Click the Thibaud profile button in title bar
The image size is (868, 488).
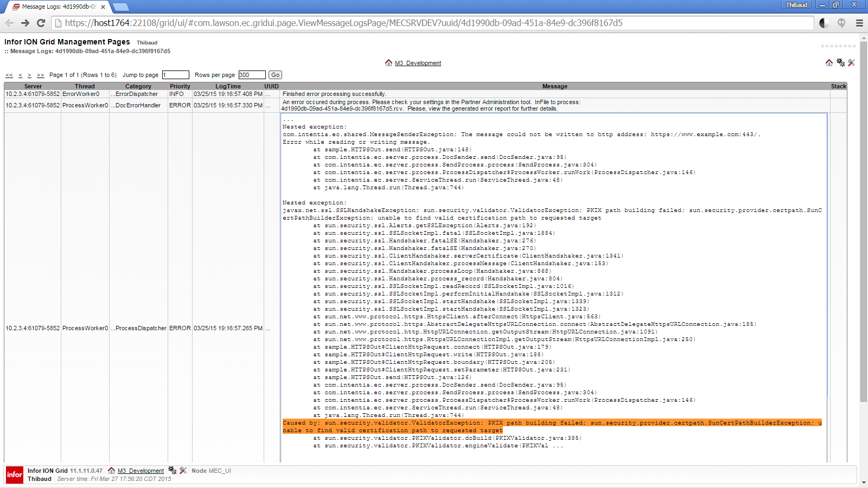(x=796, y=5)
